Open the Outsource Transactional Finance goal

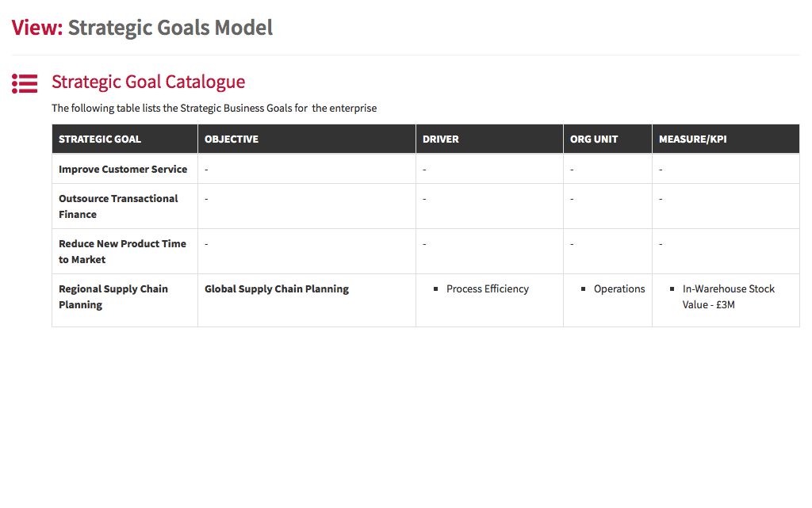point(118,206)
